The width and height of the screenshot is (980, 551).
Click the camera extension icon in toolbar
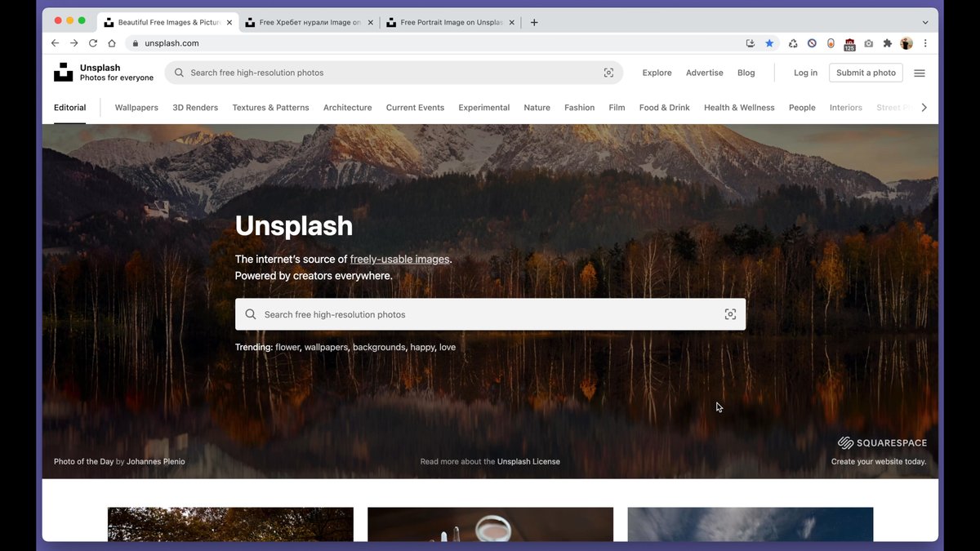(868, 43)
